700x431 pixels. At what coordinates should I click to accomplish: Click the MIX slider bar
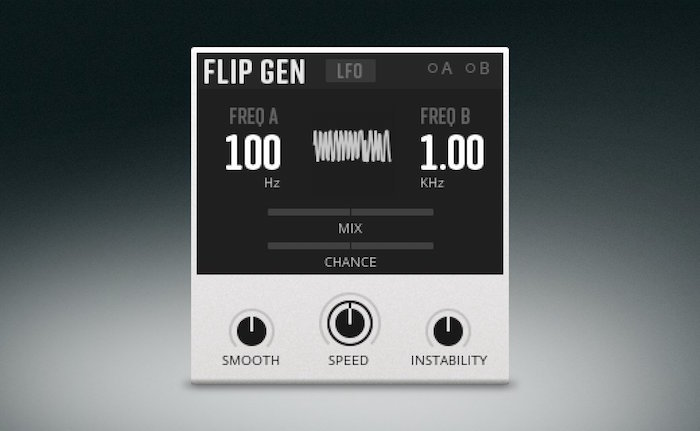(350, 212)
